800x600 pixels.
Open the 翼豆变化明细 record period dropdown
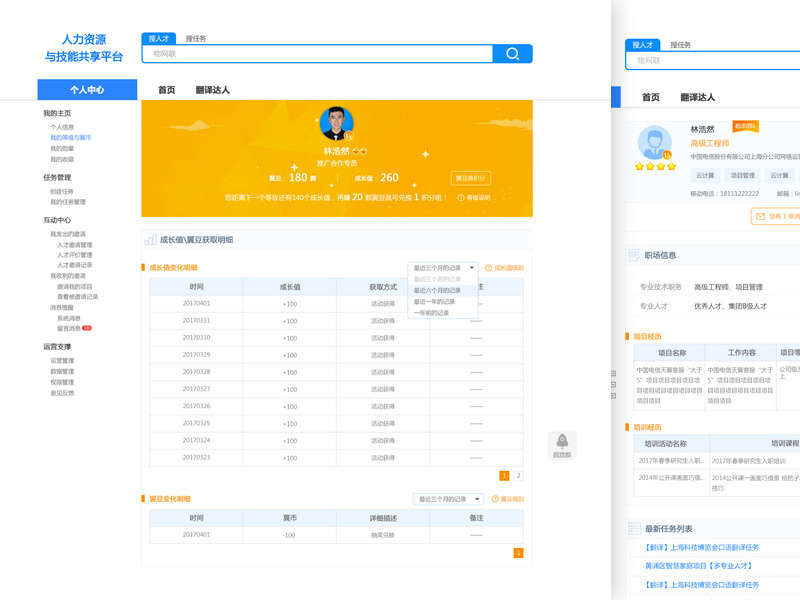tap(448, 499)
